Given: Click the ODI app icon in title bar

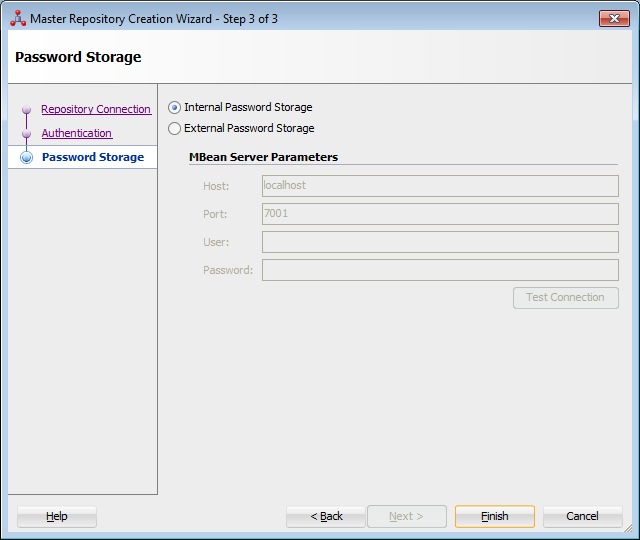Looking at the screenshot, I should (18, 18).
